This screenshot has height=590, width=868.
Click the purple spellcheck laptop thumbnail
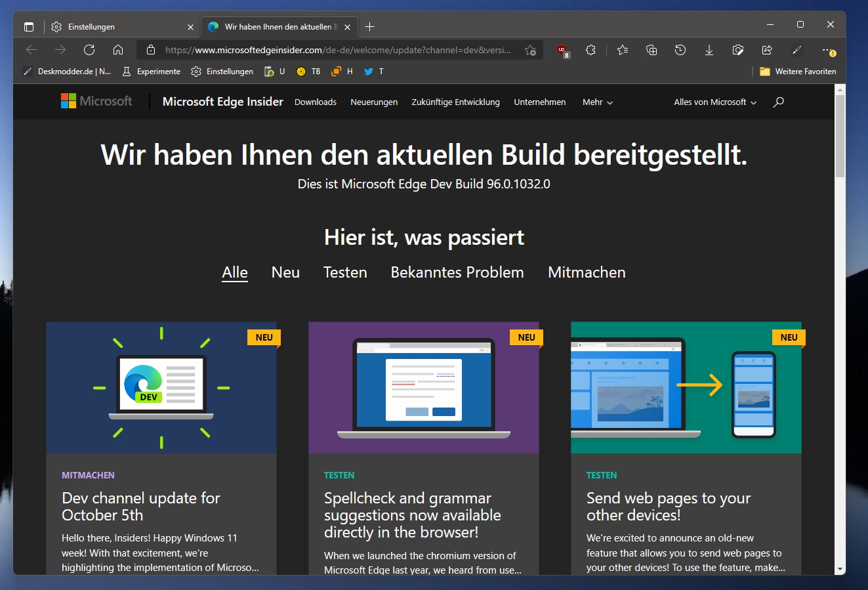click(x=424, y=387)
